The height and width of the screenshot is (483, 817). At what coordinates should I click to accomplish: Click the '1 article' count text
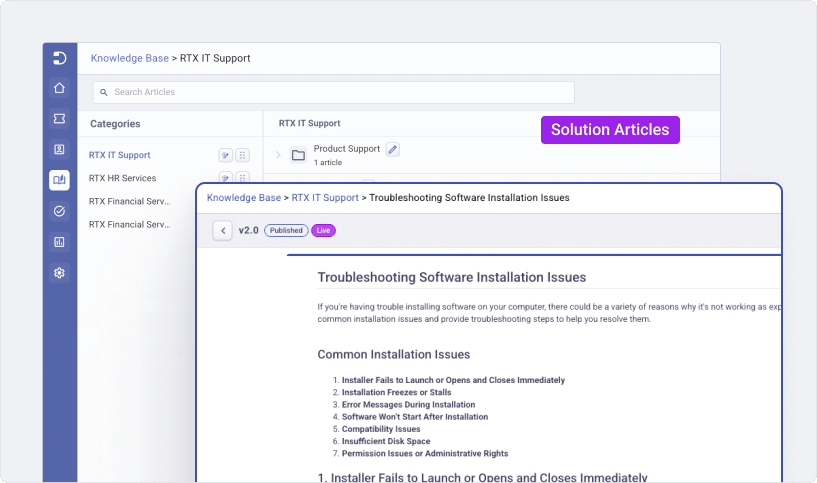[328, 163]
